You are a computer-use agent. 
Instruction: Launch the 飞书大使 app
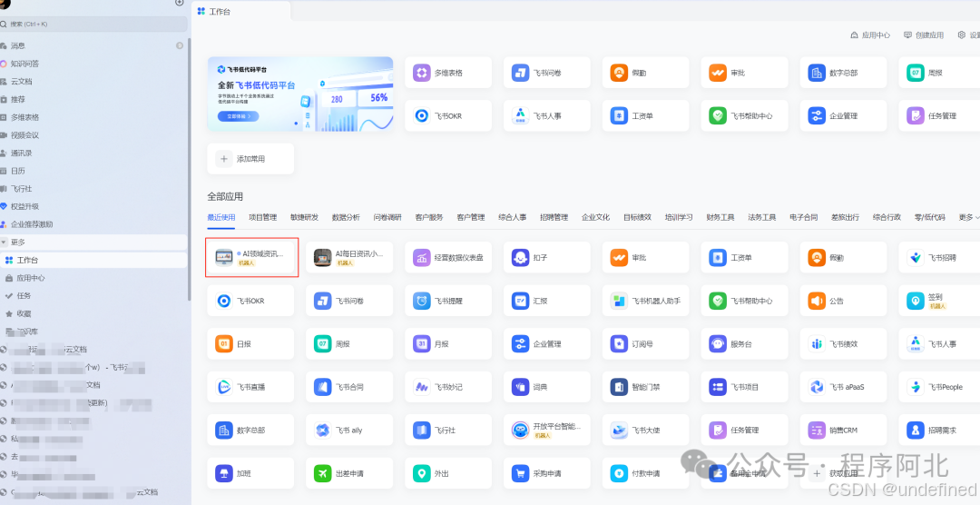point(646,431)
